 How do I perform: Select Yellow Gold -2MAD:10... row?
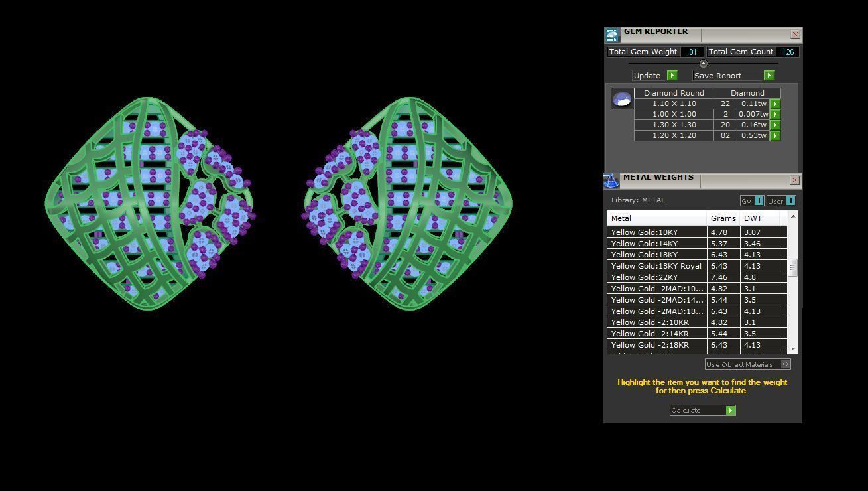697,289
